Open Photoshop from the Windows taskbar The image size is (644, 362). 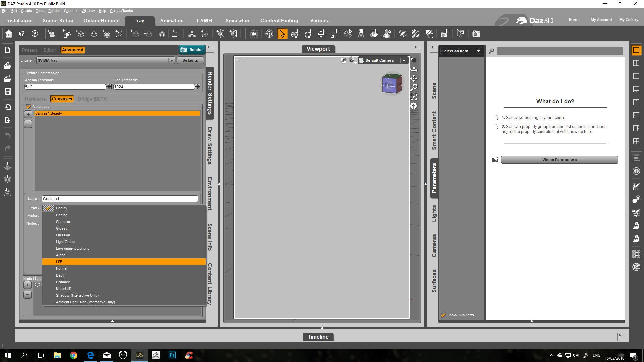pyautogui.click(x=172, y=355)
